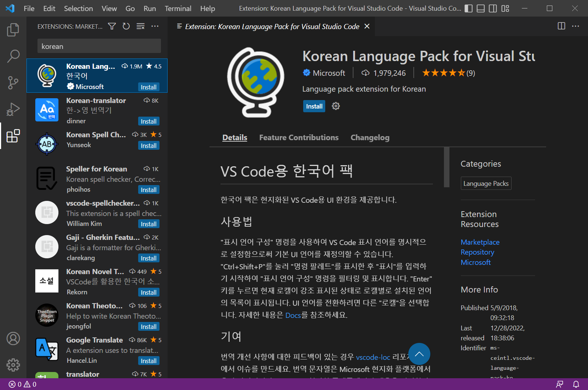
Task: Close the Korean Language Pack extension tab
Action: point(367,26)
